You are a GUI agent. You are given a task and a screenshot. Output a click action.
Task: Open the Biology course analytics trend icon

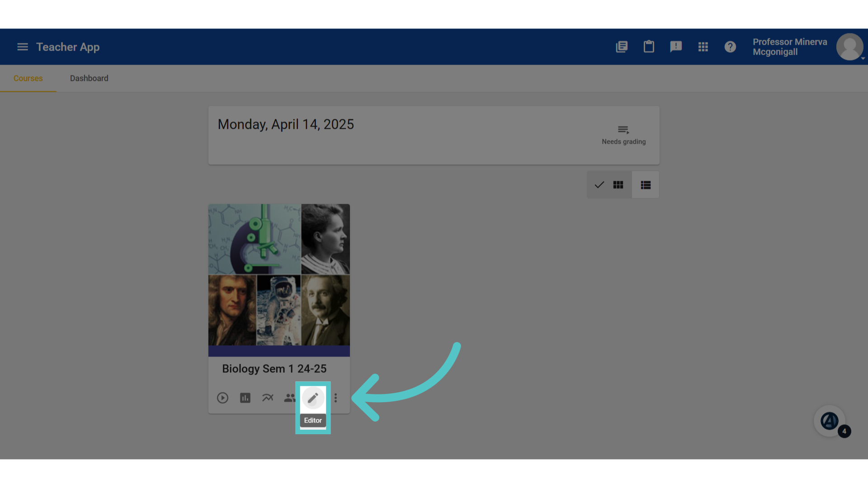268,398
